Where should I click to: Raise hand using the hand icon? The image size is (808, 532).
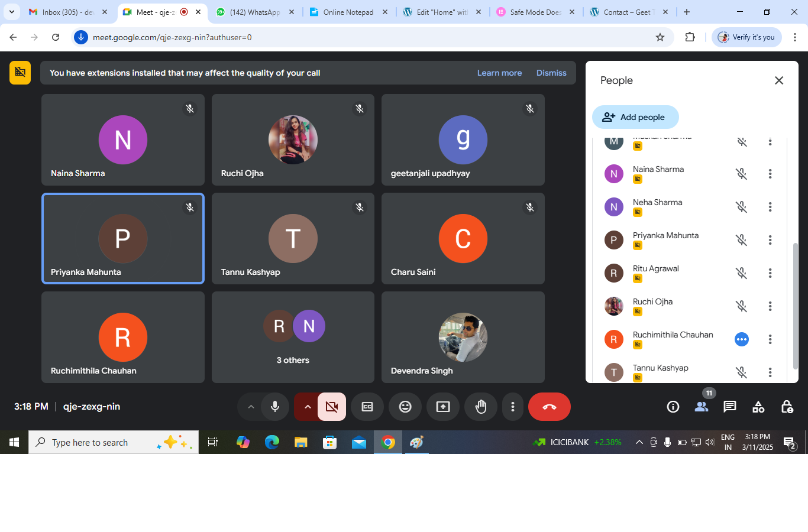click(481, 407)
